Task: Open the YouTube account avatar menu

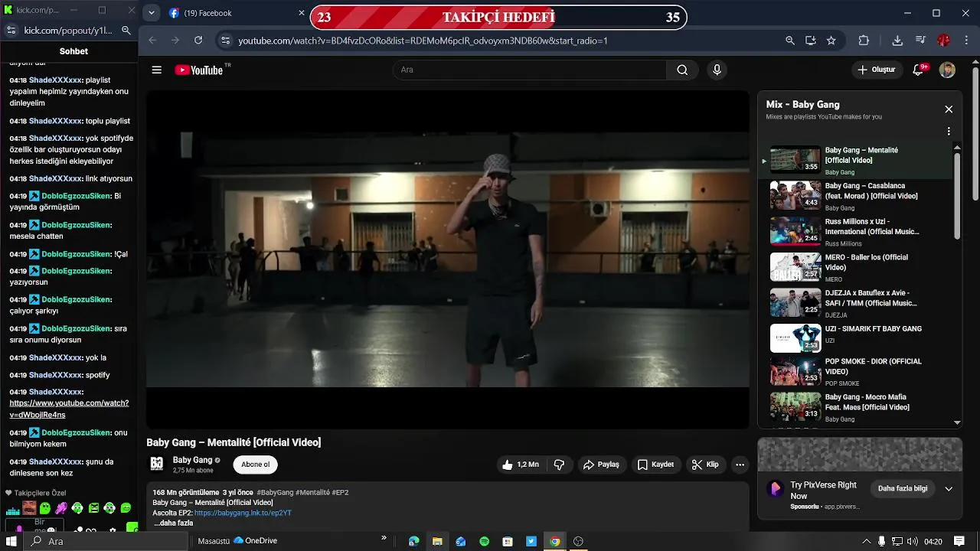Action: click(x=947, y=70)
